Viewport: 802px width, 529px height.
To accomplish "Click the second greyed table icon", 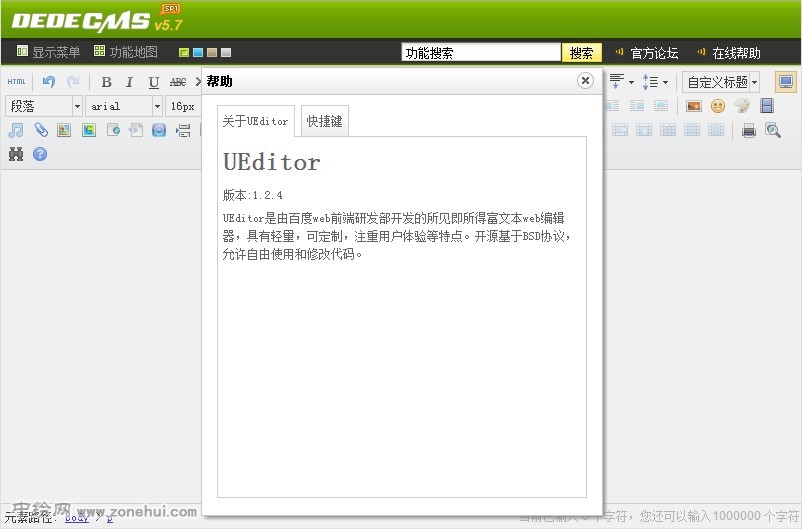I will coord(644,130).
